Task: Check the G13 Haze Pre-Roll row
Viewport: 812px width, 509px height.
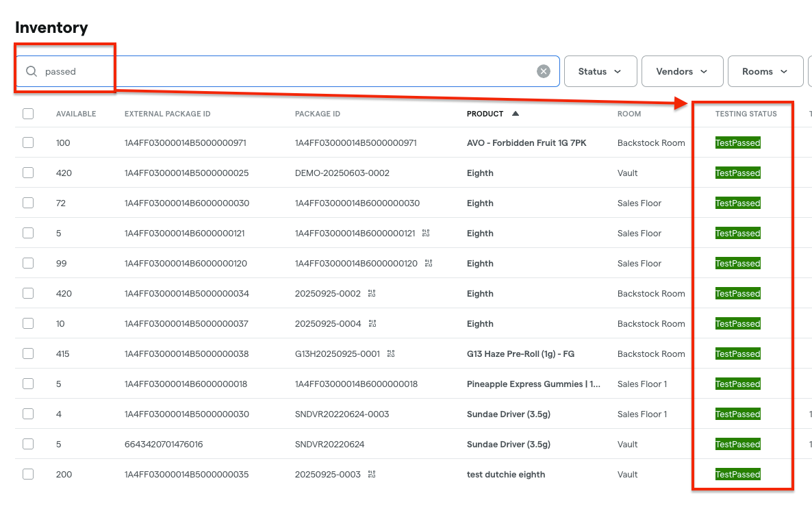Action: click(28, 353)
